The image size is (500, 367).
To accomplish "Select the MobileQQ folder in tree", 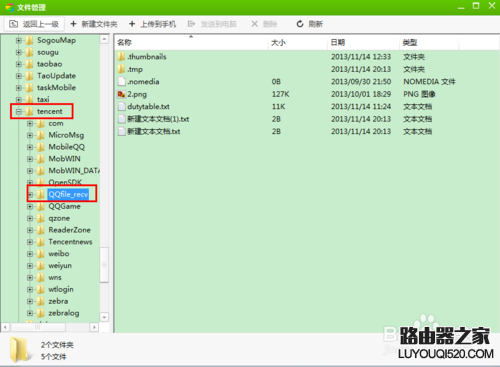I will click(x=66, y=147).
